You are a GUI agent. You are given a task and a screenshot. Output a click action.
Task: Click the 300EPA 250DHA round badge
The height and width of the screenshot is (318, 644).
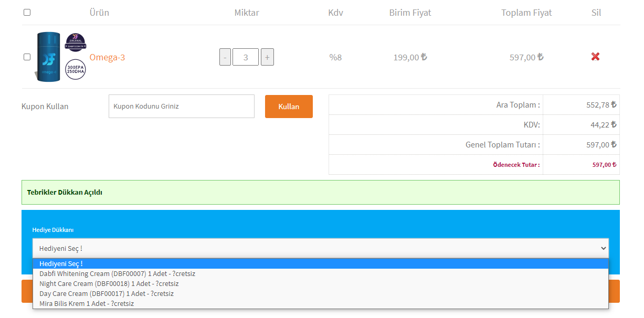pos(76,70)
